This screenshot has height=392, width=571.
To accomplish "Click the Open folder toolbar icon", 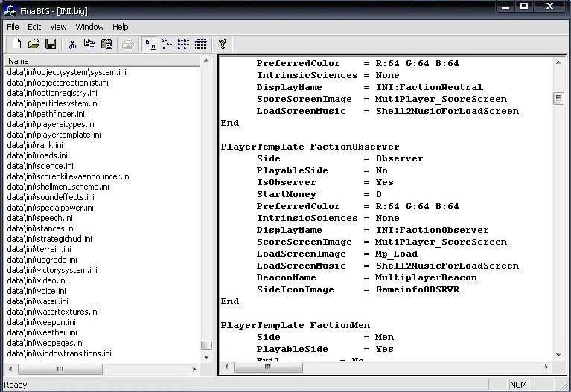I will (x=34, y=45).
